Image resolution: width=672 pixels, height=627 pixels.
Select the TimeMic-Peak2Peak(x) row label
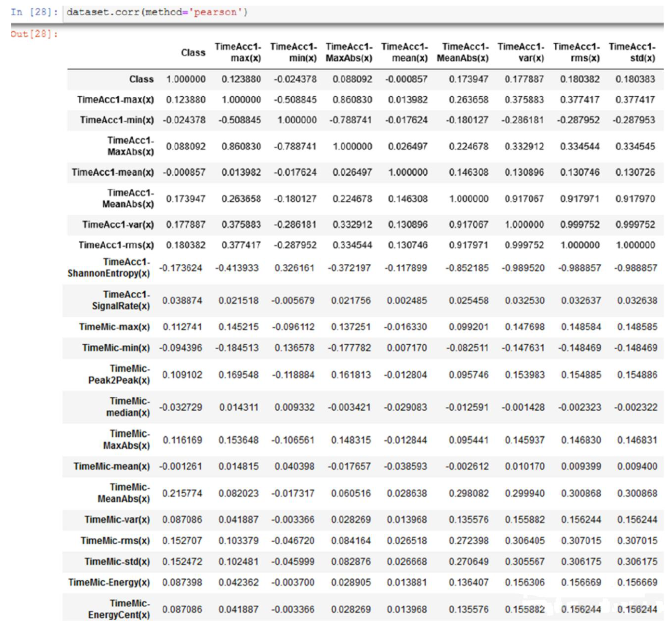click(x=119, y=374)
